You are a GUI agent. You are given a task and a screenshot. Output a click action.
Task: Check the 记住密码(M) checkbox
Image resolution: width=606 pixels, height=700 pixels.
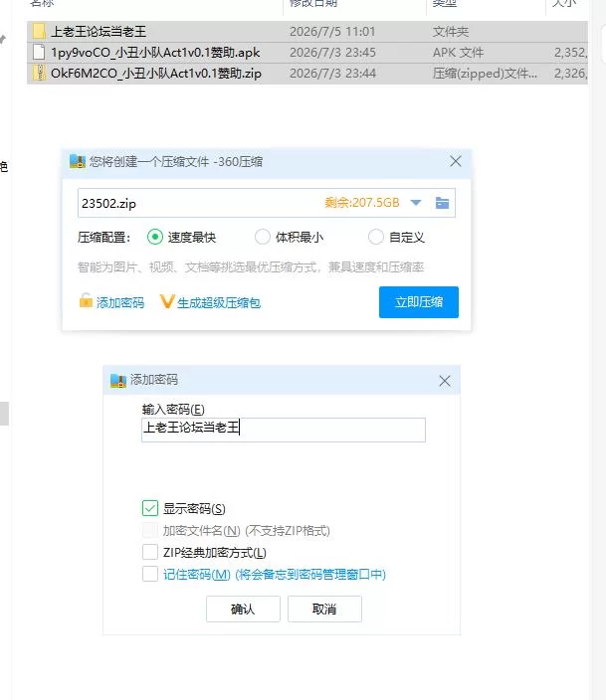tap(150, 574)
